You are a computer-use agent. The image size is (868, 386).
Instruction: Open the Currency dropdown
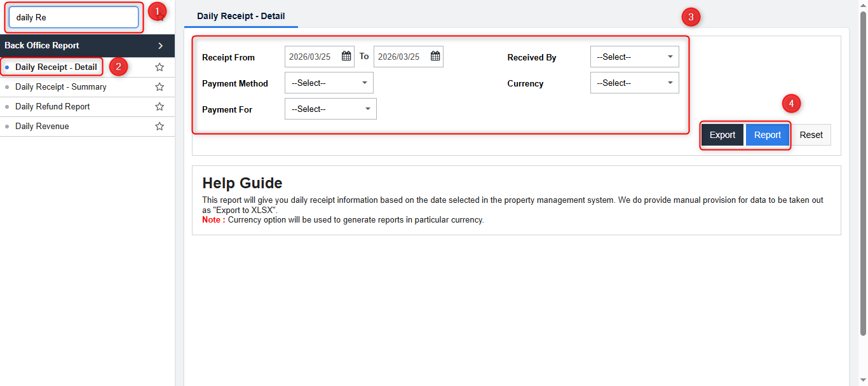(635, 83)
